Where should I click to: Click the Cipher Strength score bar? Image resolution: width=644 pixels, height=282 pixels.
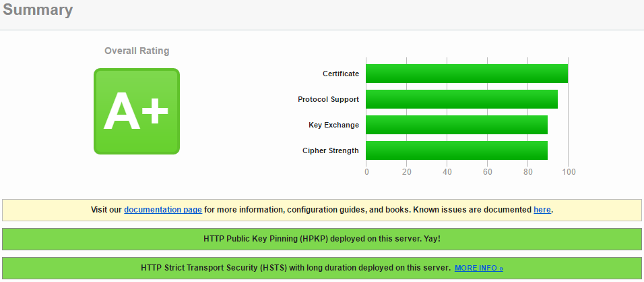(x=456, y=150)
